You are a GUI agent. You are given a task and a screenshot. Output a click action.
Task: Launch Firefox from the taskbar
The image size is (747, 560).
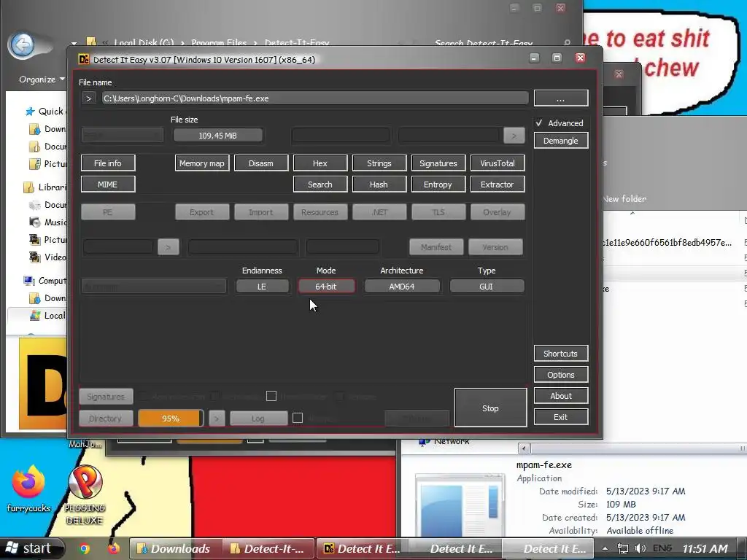[x=113, y=548]
